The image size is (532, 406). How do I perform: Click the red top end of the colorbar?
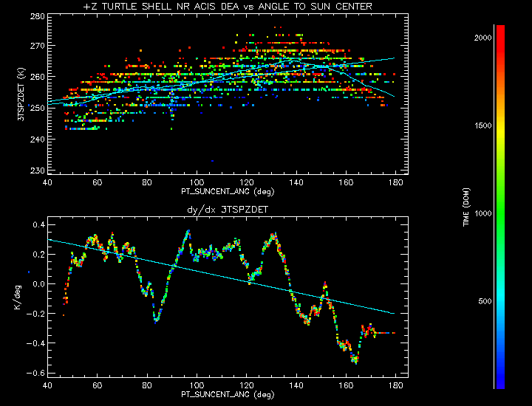pos(500,30)
